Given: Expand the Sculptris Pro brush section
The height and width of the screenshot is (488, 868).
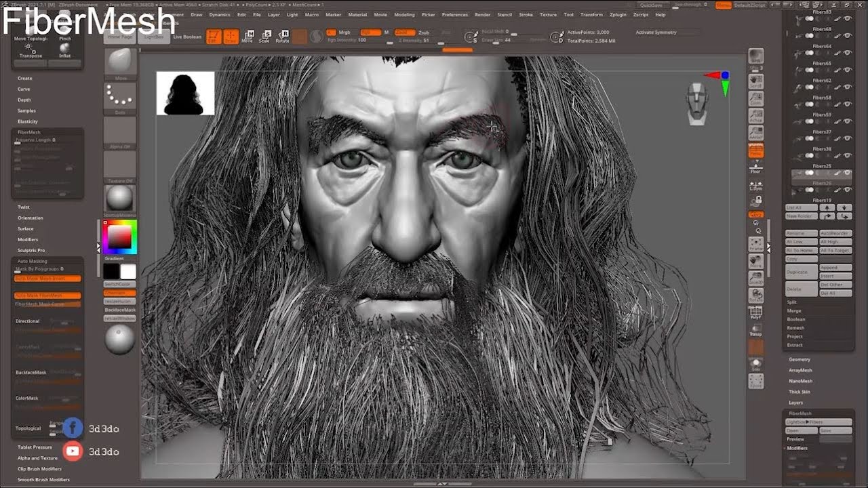Looking at the screenshot, I should [31, 250].
